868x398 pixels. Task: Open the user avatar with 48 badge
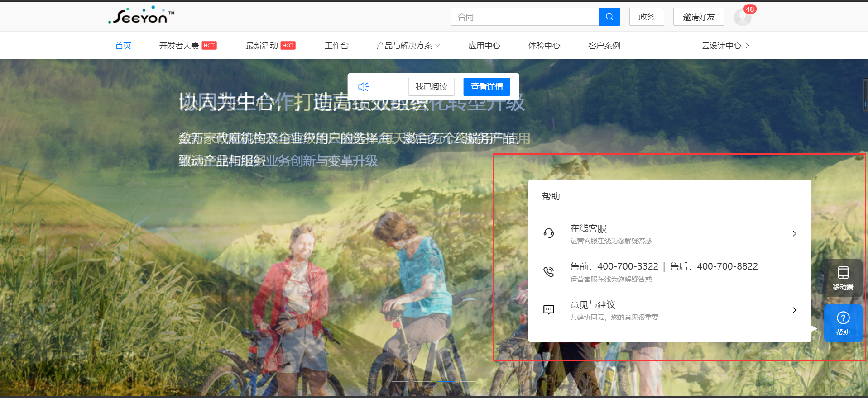(742, 17)
